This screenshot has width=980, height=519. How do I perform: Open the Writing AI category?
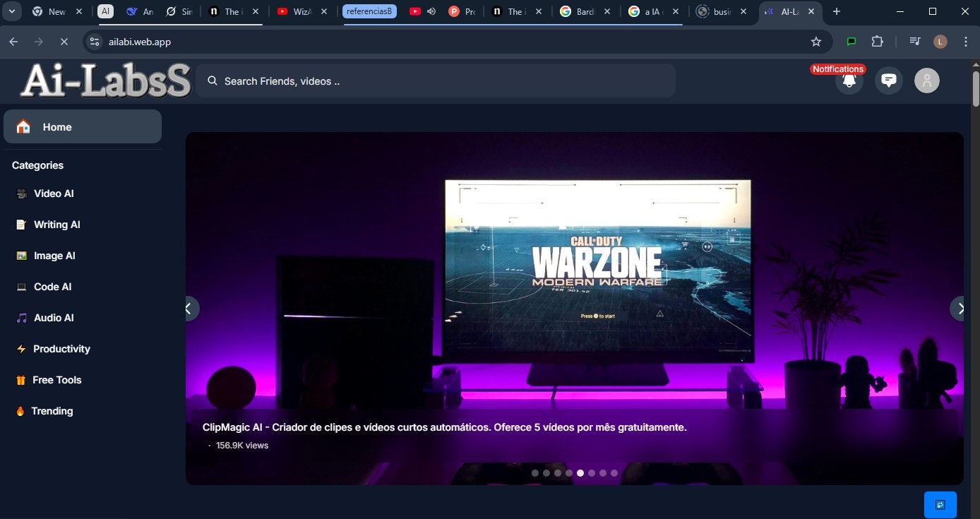(57, 225)
